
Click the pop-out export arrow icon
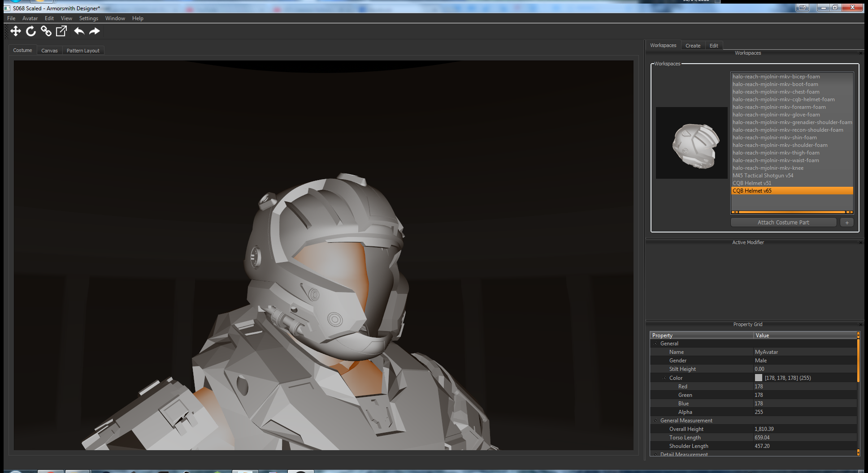(x=61, y=31)
